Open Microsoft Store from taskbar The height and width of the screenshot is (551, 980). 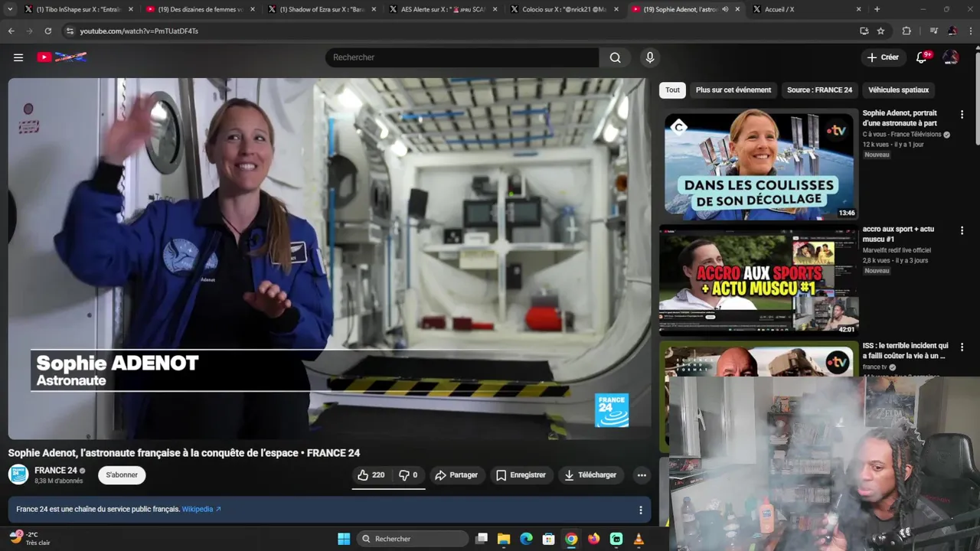pos(548,539)
